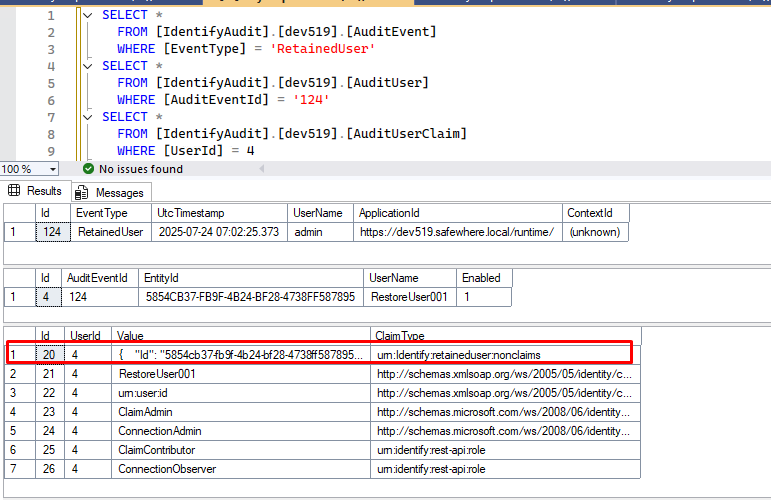Click the https://dev519.safewhere.local/runtime/ cell
The image size is (771, 500).
(458, 232)
